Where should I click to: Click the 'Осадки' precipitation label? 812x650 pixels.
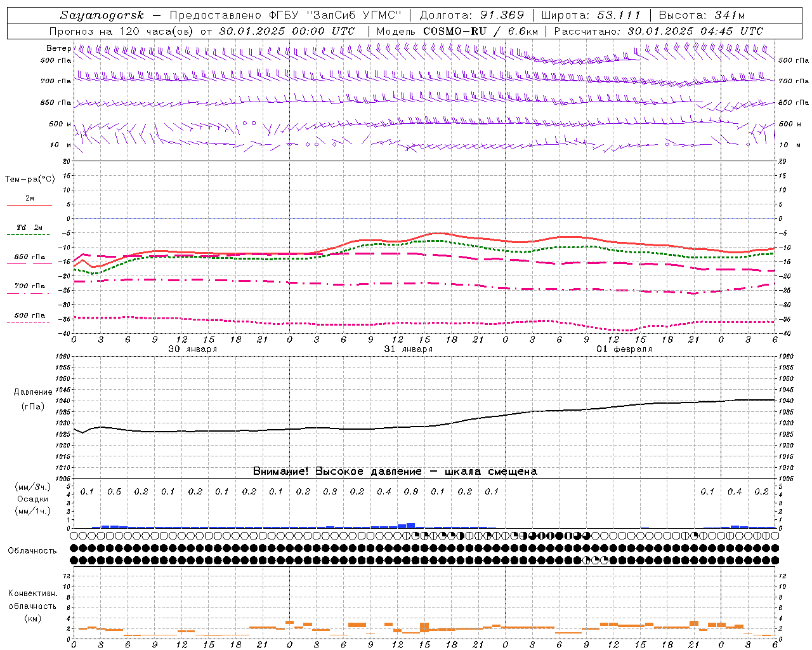tap(32, 499)
